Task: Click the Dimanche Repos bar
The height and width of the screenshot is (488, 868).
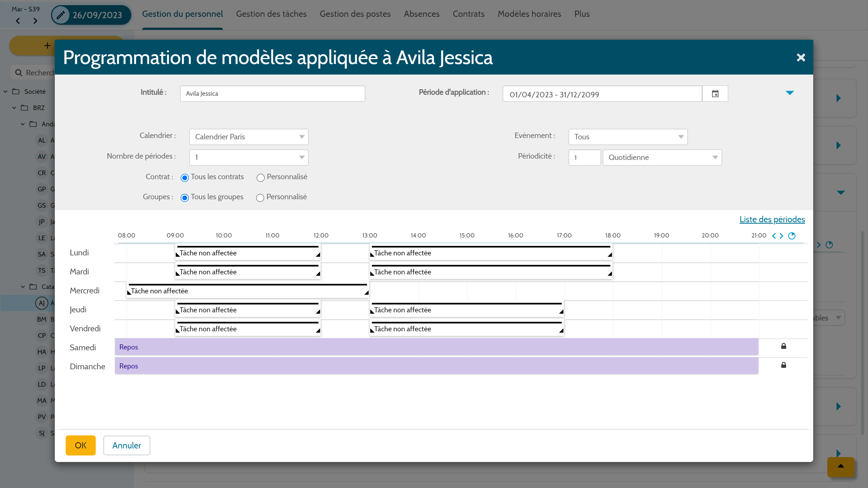Action: coord(436,366)
